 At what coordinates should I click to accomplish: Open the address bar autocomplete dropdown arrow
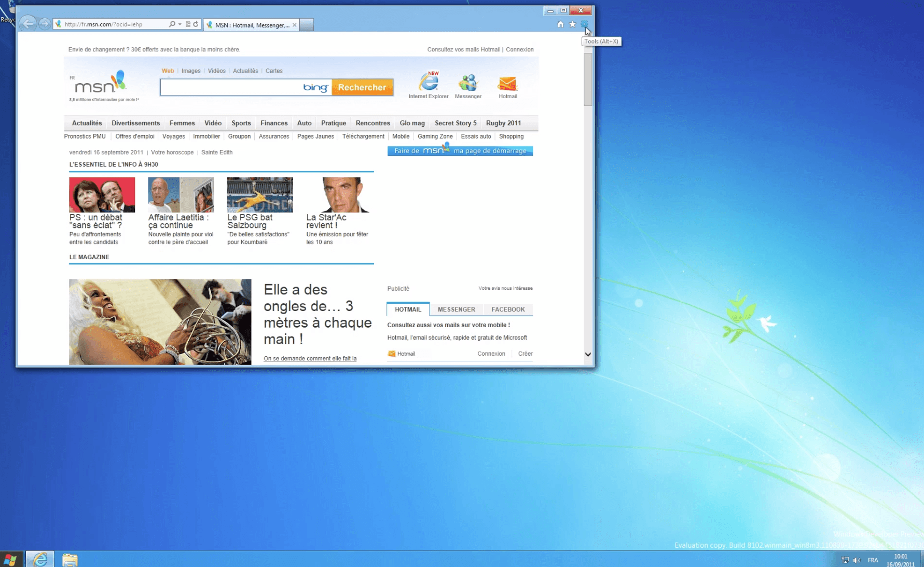tap(180, 24)
